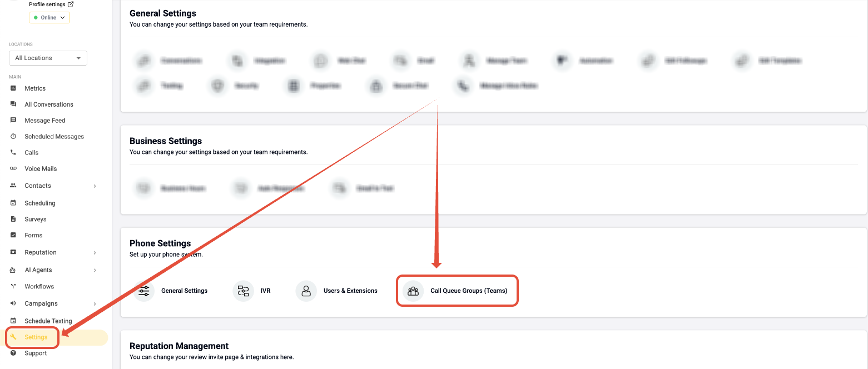
Task: Click the Users & Extensions person icon
Action: (306, 291)
